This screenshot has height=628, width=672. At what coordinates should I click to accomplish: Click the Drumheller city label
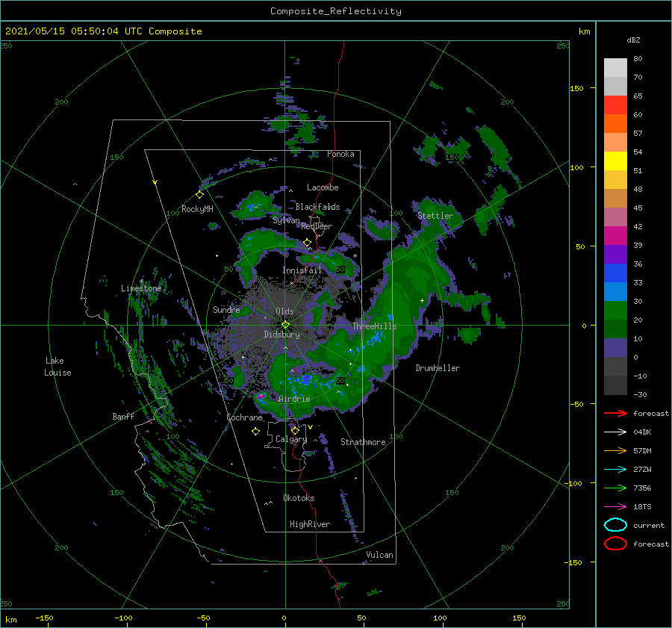pos(438,368)
